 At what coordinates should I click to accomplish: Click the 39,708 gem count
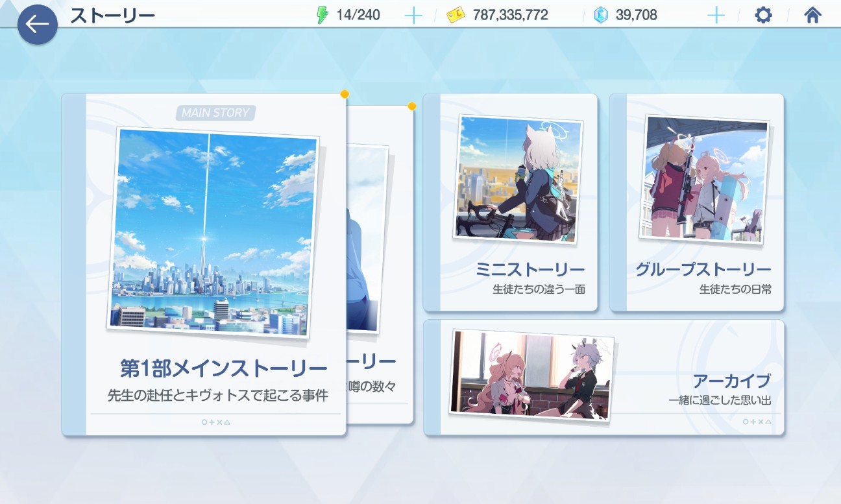(x=637, y=15)
